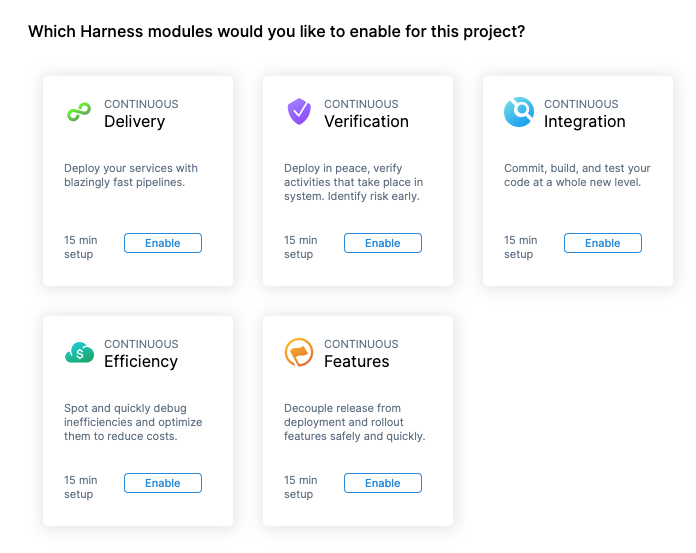Image resolution: width=696 pixels, height=553 pixels.
Task: Click the blue circular Continuous Integration icon
Action: (x=519, y=112)
